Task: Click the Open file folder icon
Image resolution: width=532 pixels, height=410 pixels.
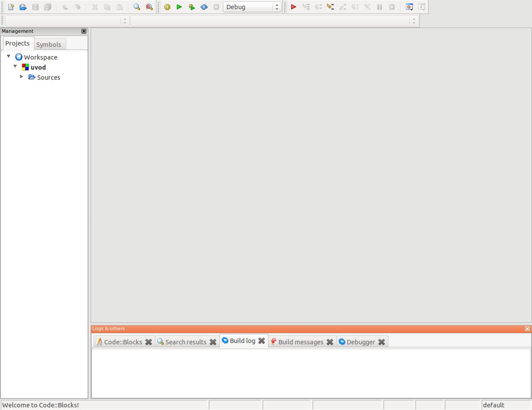Action: point(23,7)
